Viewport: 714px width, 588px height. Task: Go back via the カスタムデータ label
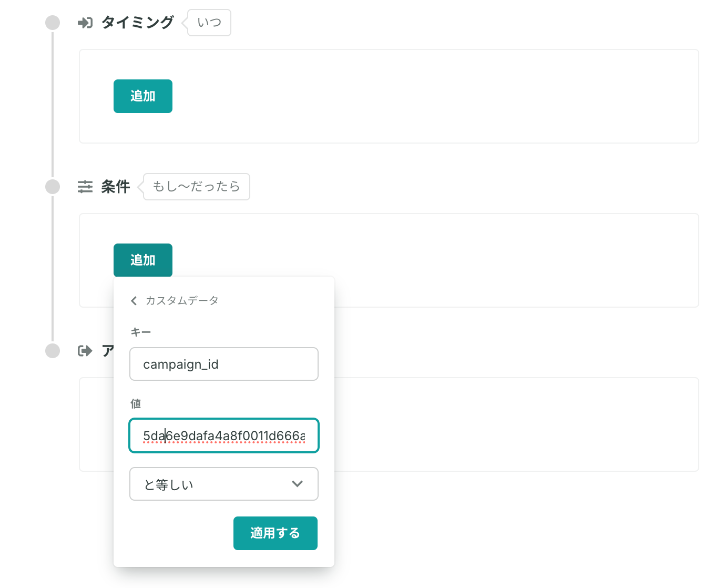182,300
